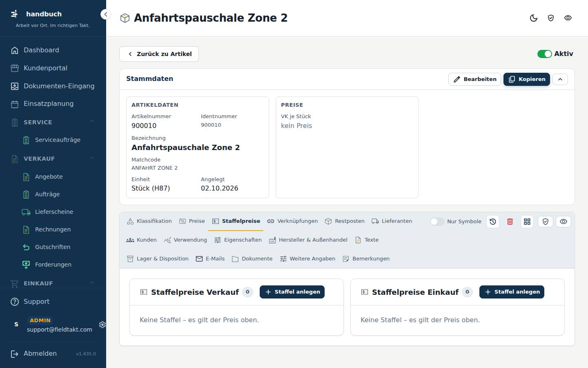Select the Hersteller & Außenhandel tab
588x368 pixels.
308,240
